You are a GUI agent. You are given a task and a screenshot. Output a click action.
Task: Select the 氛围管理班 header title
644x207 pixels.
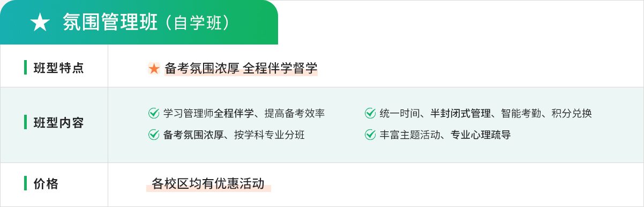110,23
